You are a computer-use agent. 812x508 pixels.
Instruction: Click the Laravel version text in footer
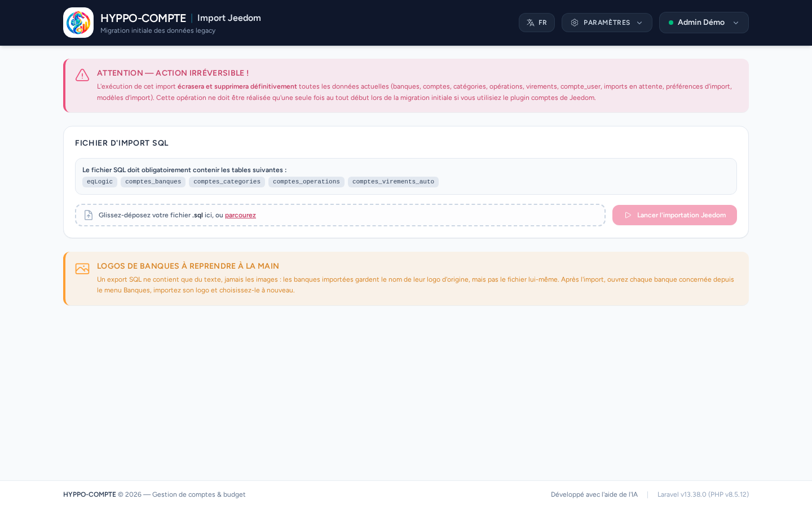tap(703, 494)
